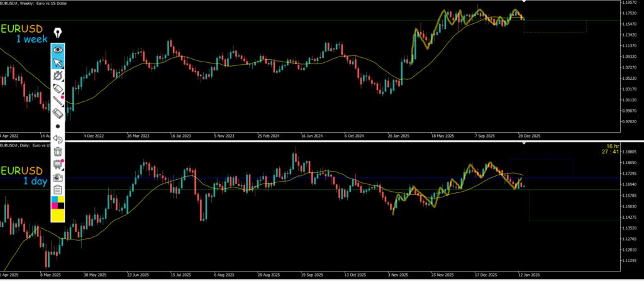Click the black dot brush size button

(x=58, y=126)
